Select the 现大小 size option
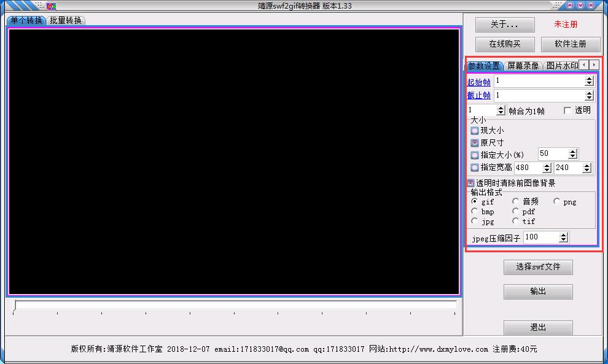The image size is (608, 364). click(475, 131)
